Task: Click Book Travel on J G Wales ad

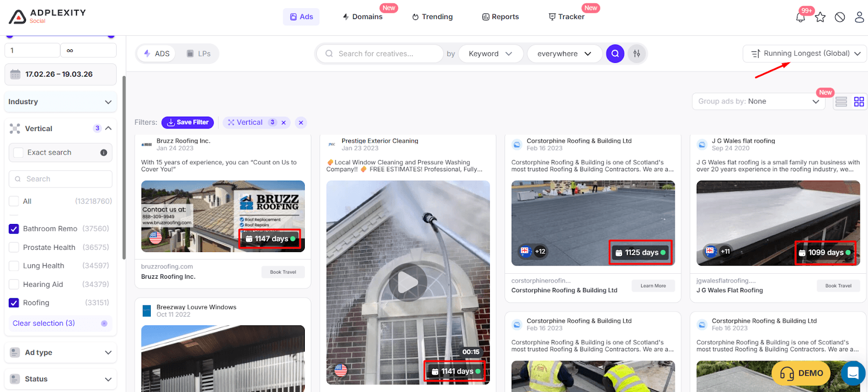Action: (x=838, y=286)
